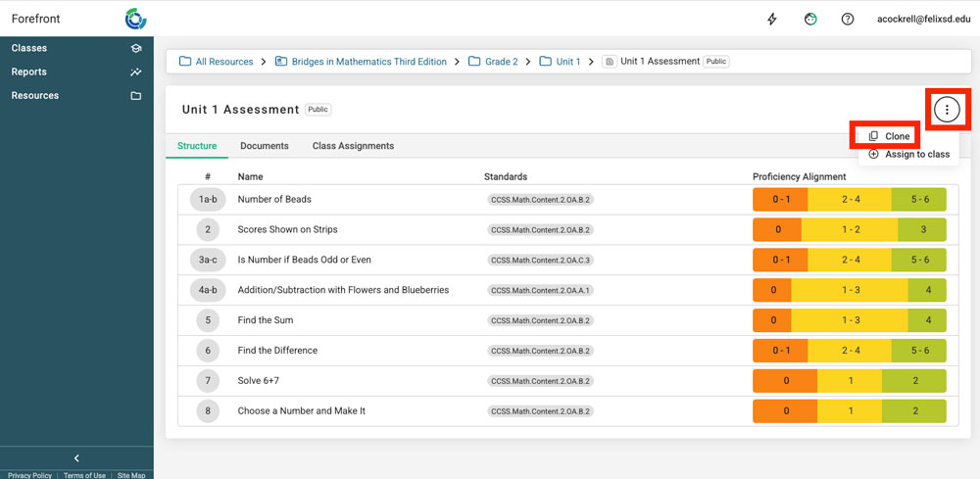Open the three-dot more options menu
The width and height of the screenshot is (980, 479).
pyautogui.click(x=947, y=110)
